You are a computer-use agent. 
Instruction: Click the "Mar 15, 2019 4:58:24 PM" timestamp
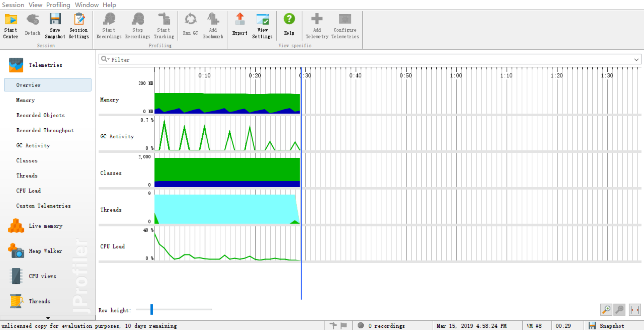pyautogui.click(x=472, y=326)
